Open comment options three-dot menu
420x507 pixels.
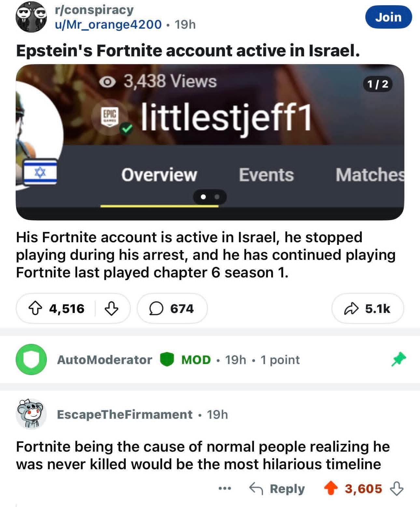click(225, 489)
